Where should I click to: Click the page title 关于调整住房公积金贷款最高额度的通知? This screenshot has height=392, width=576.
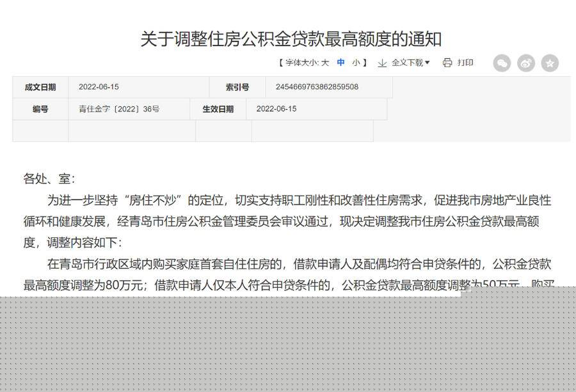pos(291,39)
